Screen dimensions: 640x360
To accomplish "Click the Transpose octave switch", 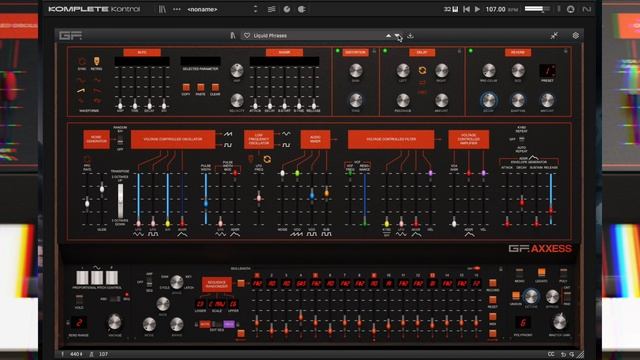I will (x=120, y=201).
